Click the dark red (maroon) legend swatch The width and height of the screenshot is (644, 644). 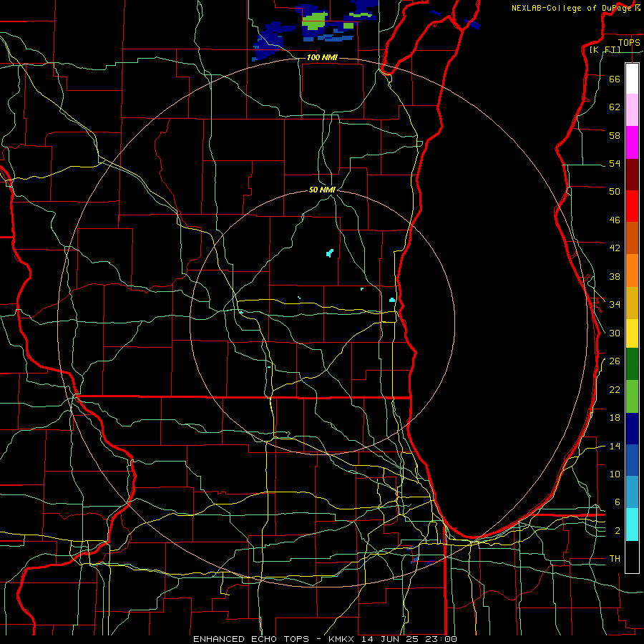pos(632,175)
